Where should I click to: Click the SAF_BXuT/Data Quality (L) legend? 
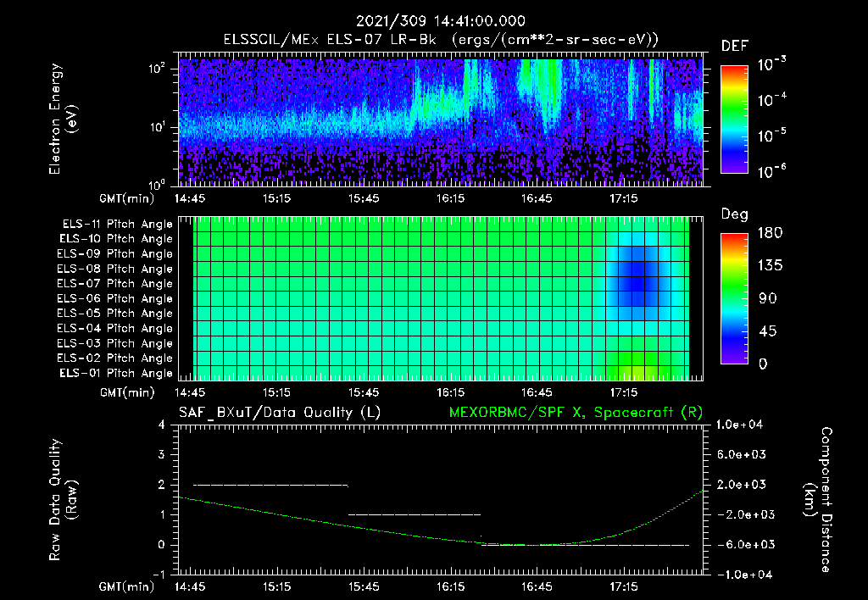click(x=280, y=413)
